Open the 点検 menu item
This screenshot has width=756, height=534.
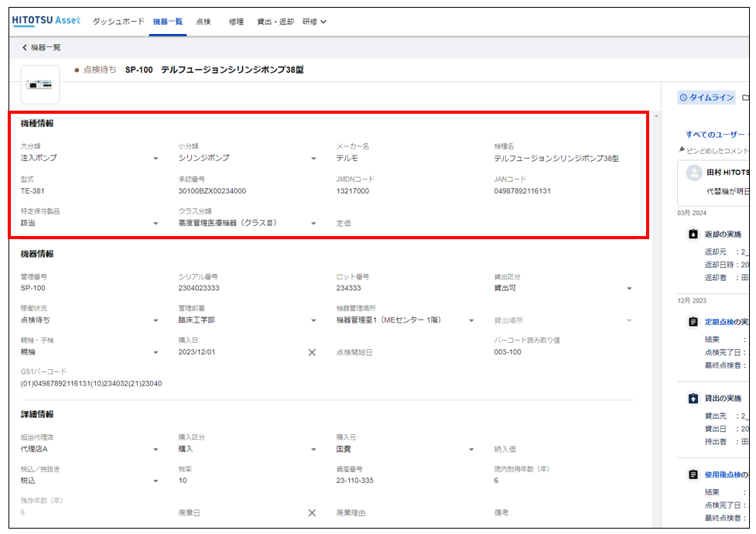204,21
